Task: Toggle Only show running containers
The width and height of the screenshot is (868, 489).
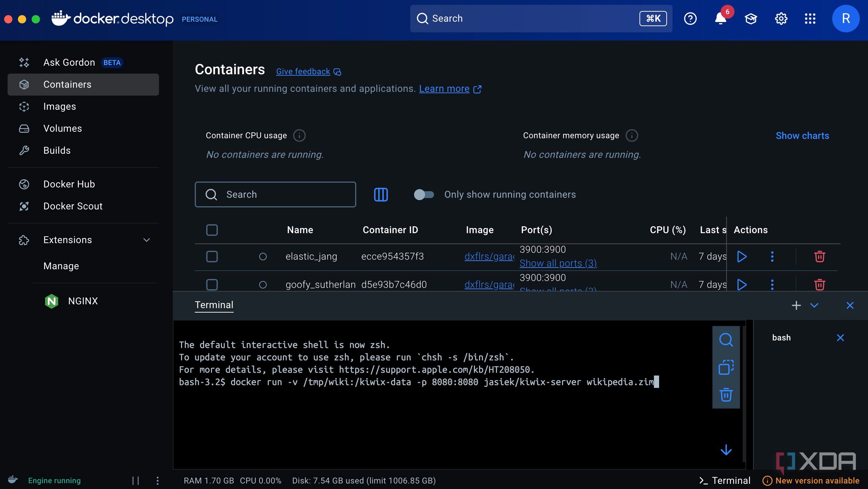Action: pos(424,195)
